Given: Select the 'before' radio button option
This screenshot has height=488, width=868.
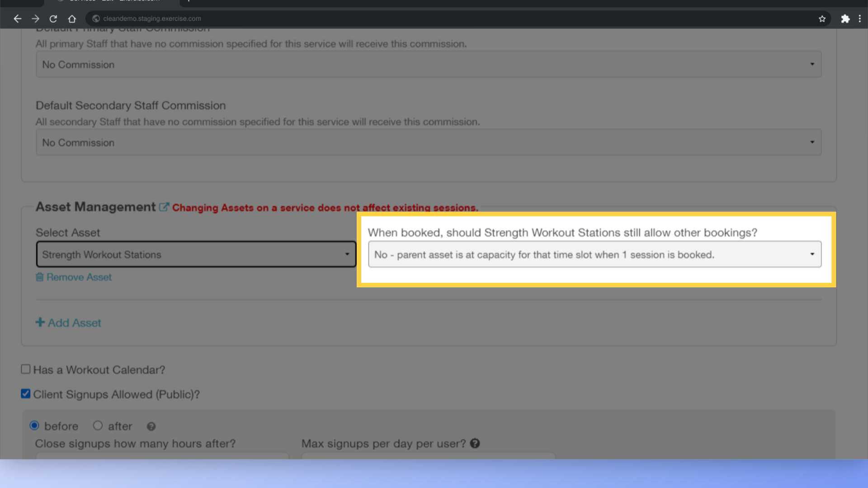Looking at the screenshot, I should (34, 426).
